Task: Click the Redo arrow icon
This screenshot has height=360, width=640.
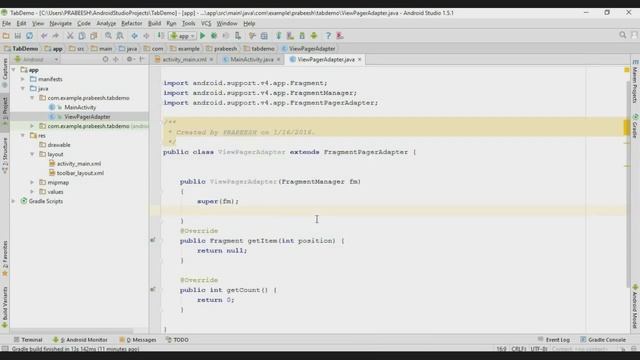Action: [x=56, y=36]
